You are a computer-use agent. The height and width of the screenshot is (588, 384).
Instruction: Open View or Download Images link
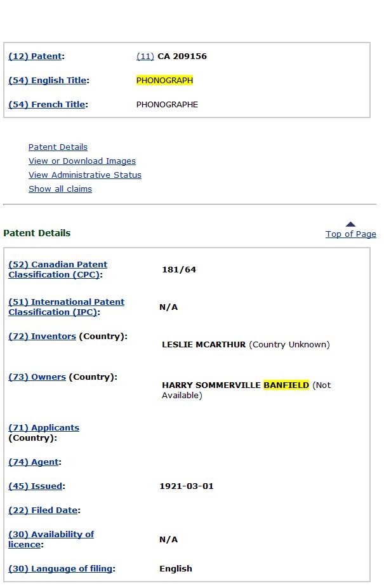coord(82,161)
